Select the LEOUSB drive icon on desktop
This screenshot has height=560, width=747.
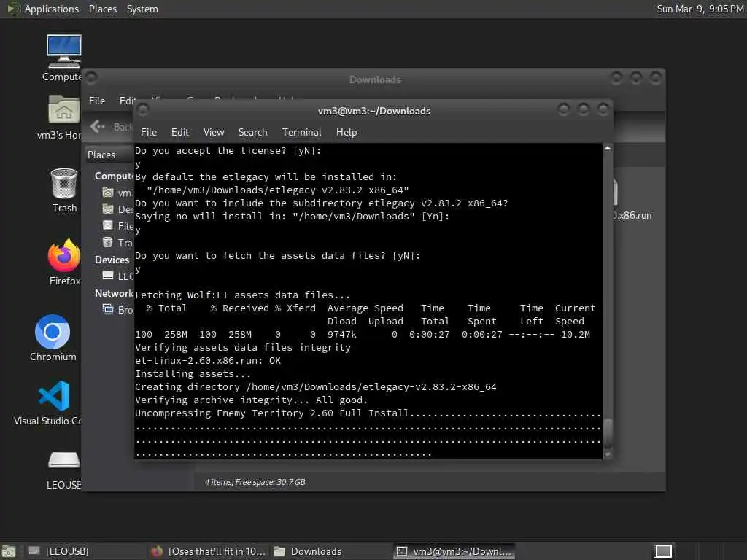click(x=64, y=460)
